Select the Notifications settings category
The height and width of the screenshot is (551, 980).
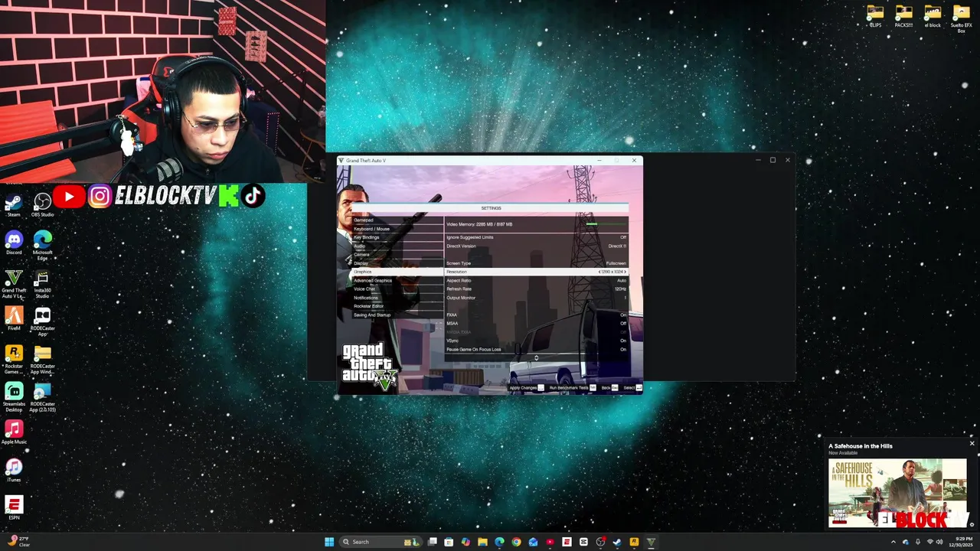397,298
